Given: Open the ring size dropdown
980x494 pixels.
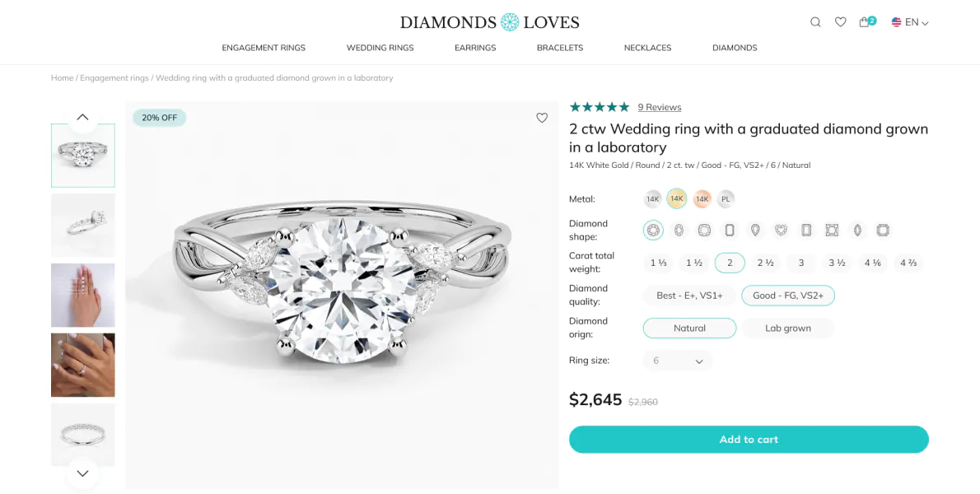Looking at the screenshot, I should 678,361.
